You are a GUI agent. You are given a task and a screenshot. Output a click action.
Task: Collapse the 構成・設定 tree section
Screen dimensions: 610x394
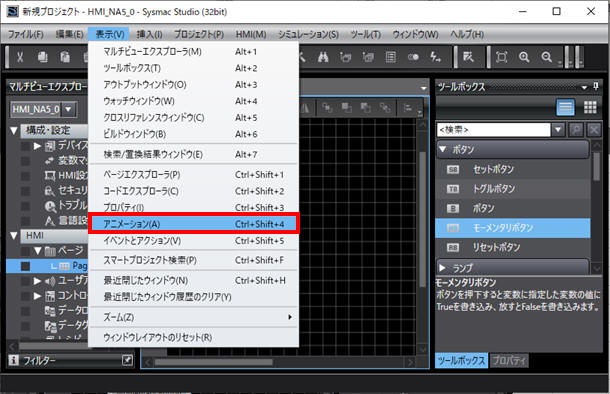tap(14, 130)
